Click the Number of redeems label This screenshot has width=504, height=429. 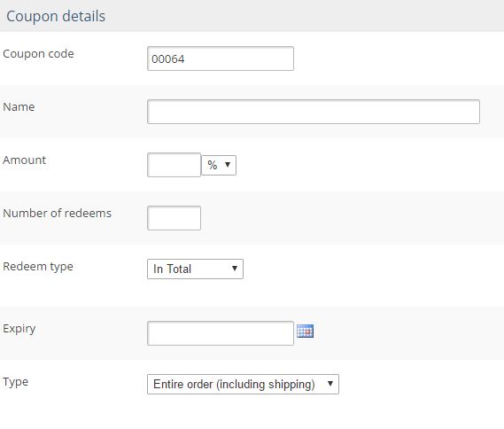pos(58,213)
